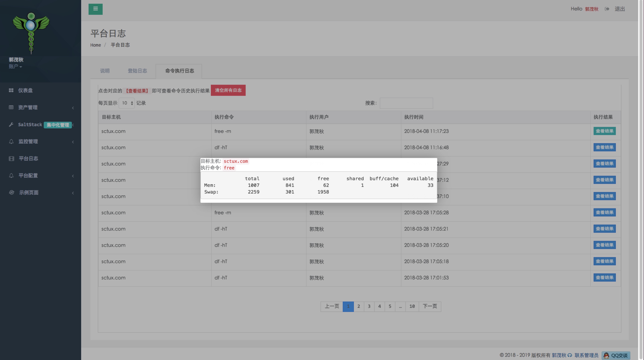Click the red 清空所有日志 button
This screenshot has height=360, width=644.
(228, 90)
